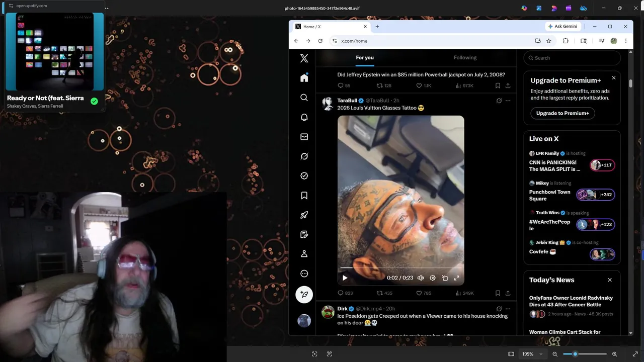The height and width of the screenshot is (362, 644).
Task: Open Chrome Extensions puzzle icon
Action: tap(566, 41)
